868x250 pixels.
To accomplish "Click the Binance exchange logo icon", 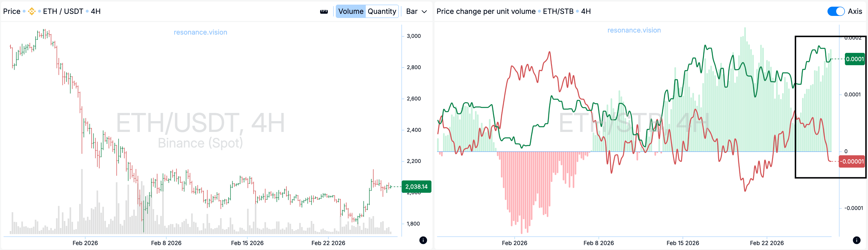I will click(32, 12).
